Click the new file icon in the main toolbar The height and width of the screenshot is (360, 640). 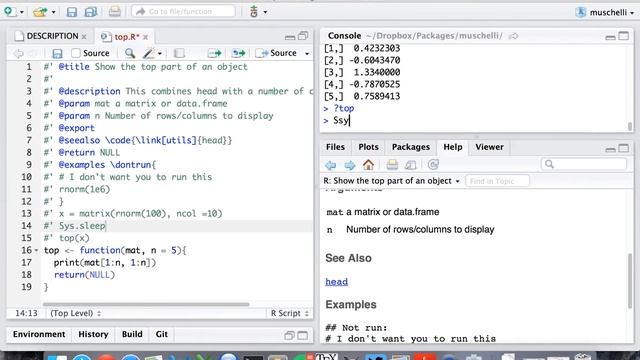point(10,11)
